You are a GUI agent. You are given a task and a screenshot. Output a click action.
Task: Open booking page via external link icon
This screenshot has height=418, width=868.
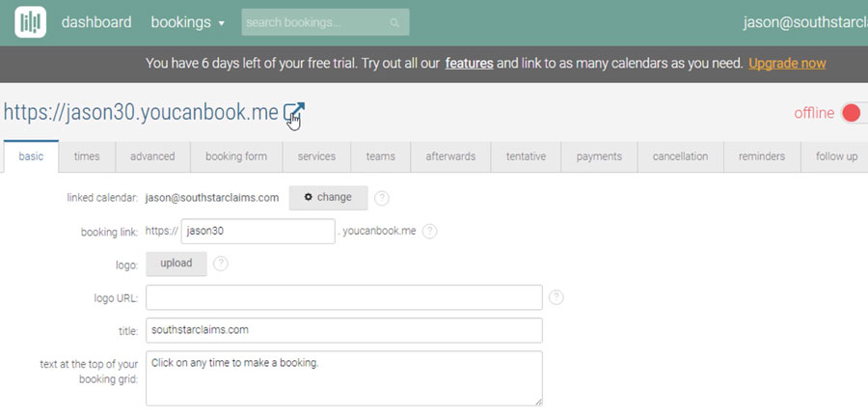pos(294,113)
